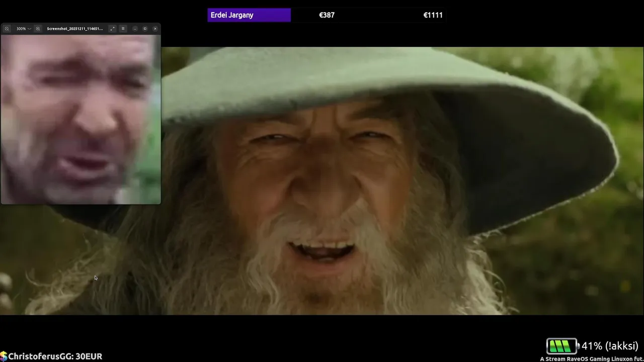Open the image viewer hamburger menu
Viewport: 644px width, 362px height.
click(x=123, y=29)
